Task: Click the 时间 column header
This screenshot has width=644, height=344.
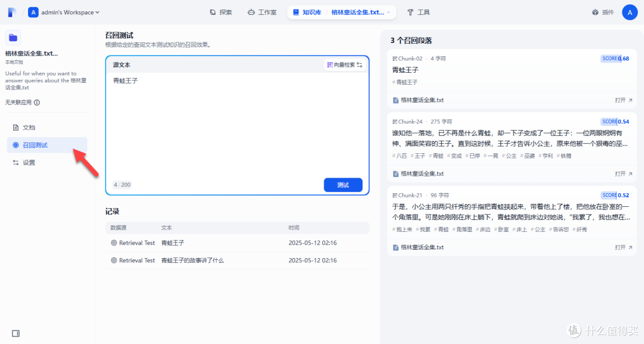Action: pyautogui.click(x=293, y=228)
